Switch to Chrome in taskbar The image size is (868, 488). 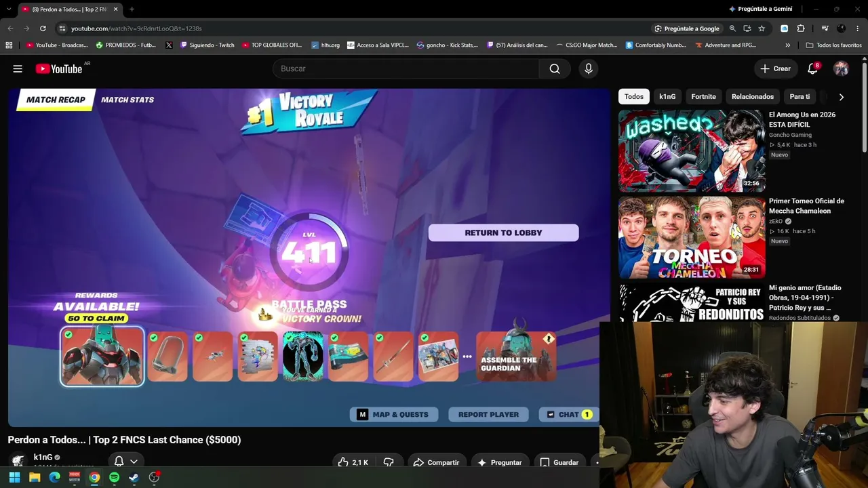click(94, 477)
